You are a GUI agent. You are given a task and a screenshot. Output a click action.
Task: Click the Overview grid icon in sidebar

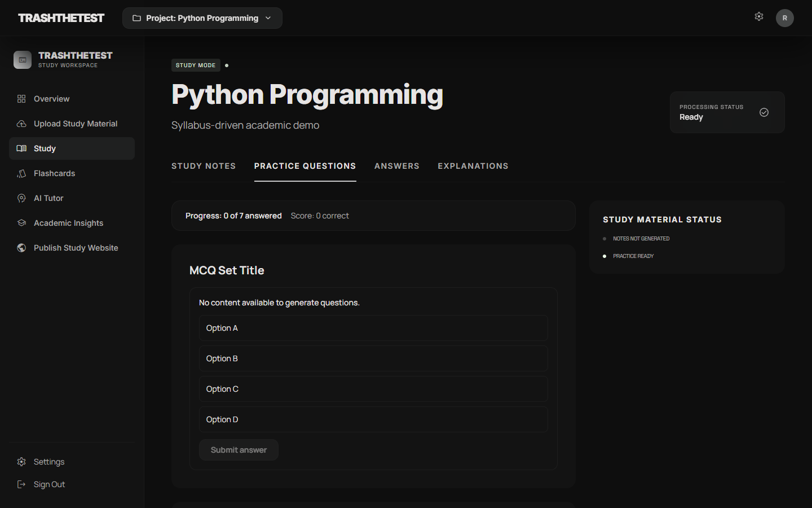21,99
